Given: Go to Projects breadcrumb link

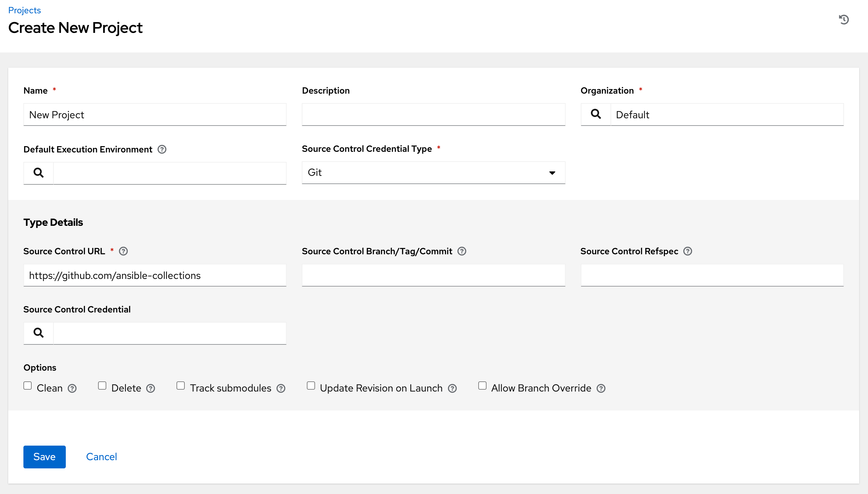Looking at the screenshot, I should [x=24, y=10].
